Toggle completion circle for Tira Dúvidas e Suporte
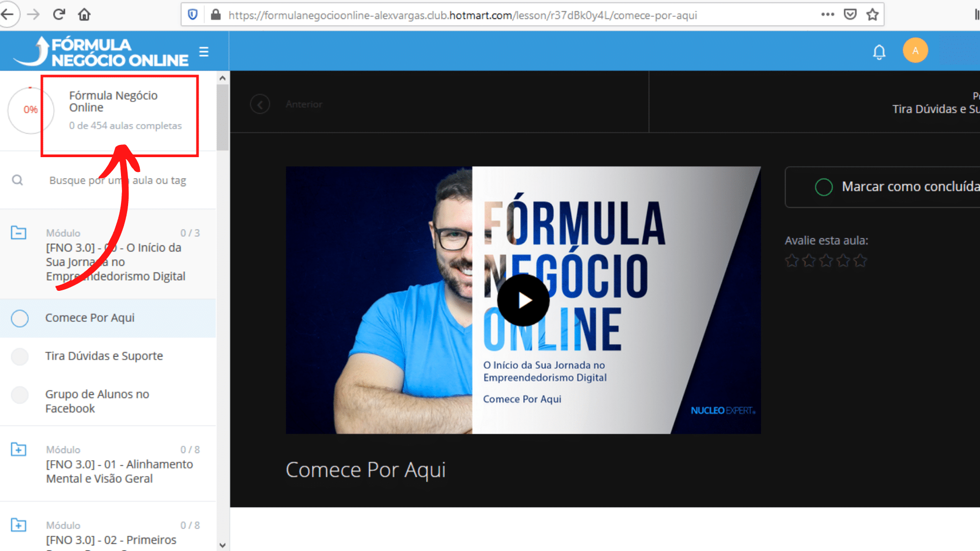Image resolution: width=980 pixels, height=551 pixels. click(20, 357)
